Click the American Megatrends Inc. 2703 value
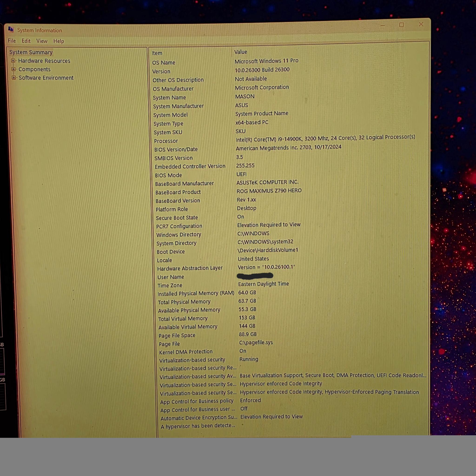The image size is (476, 476). point(288,147)
